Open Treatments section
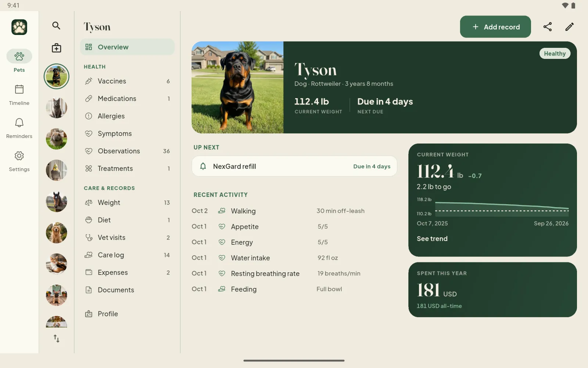 coord(127,169)
